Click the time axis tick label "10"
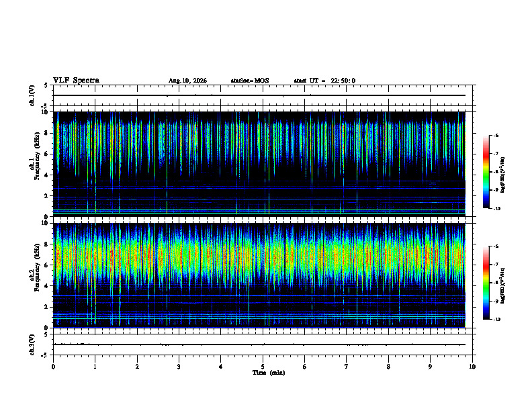The height and width of the screenshot is (411, 532). tap(472, 367)
